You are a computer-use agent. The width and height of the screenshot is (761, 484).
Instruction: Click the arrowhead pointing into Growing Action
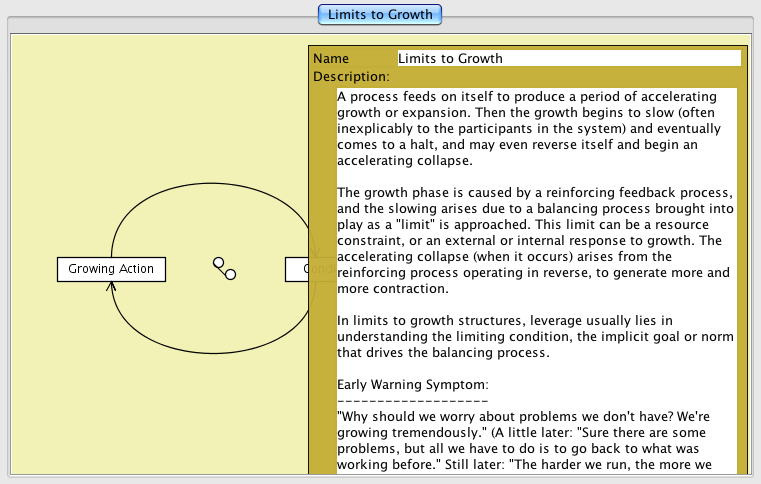pyautogui.click(x=111, y=287)
